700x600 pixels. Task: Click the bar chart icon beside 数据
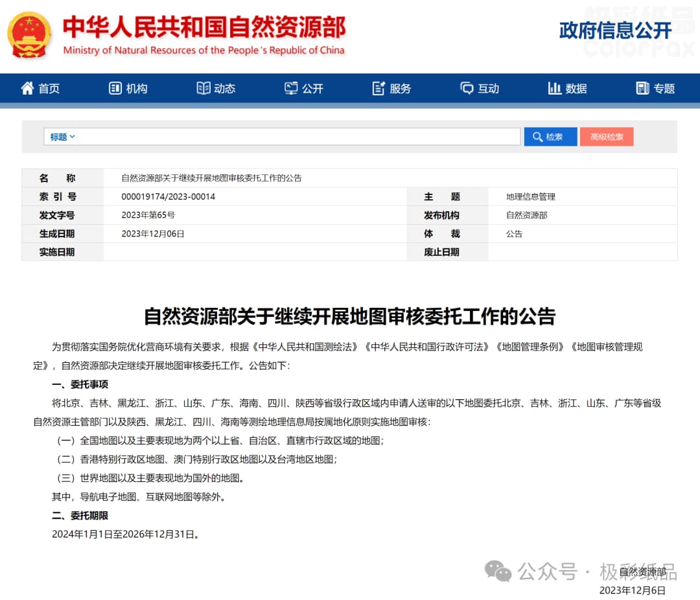[x=554, y=88]
